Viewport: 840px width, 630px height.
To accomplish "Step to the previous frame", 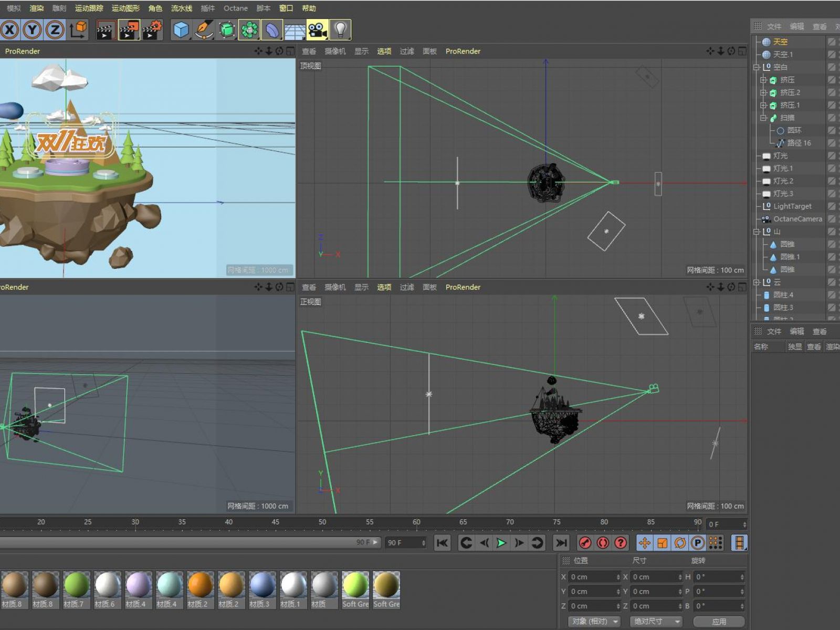I will (484, 543).
